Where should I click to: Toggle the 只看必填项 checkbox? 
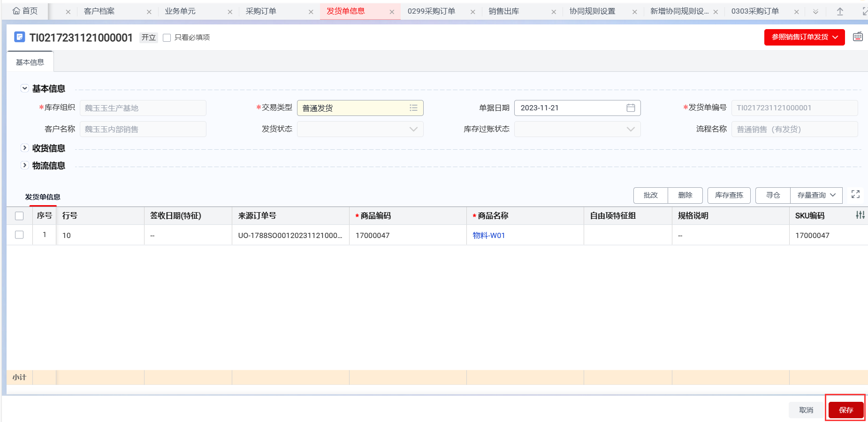click(x=167, y=38)
